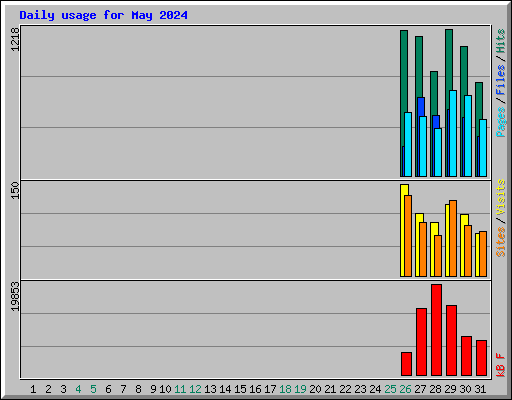The width and height of the screenshot is (512, 400).
Task: Click the red kB bar for day 27
Action: (421, 342)
